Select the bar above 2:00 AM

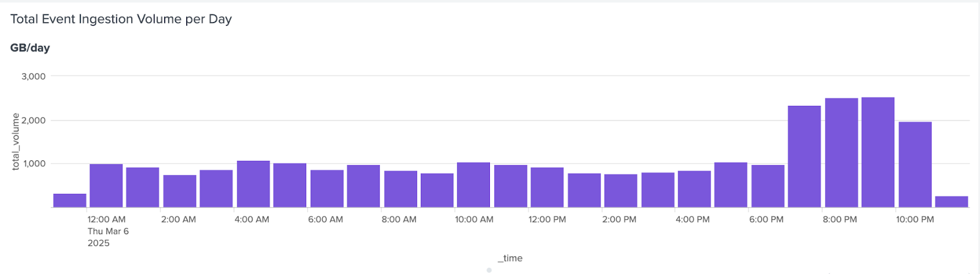pyautogui.click(x=179, y=191)
